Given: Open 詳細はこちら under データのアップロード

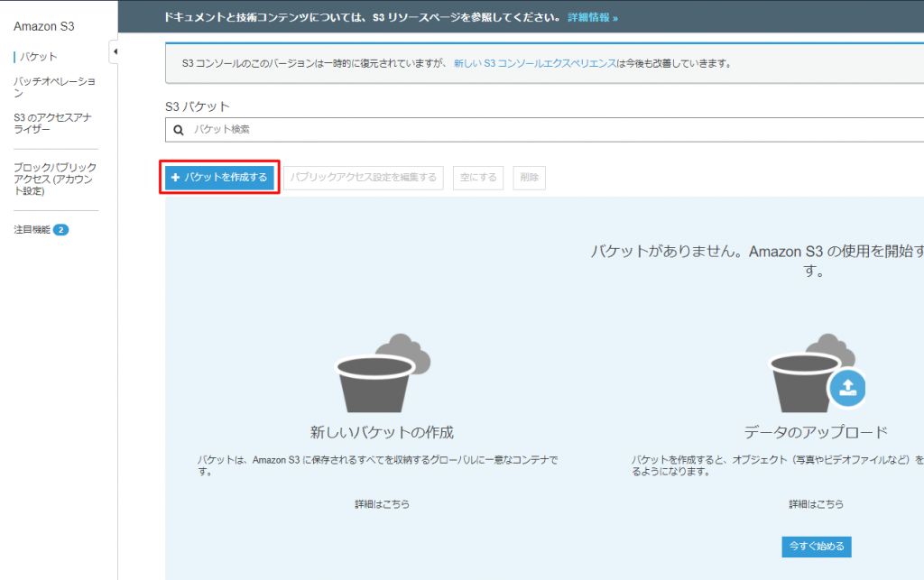Looking at the screenshot, I should [x=816, y=504].
